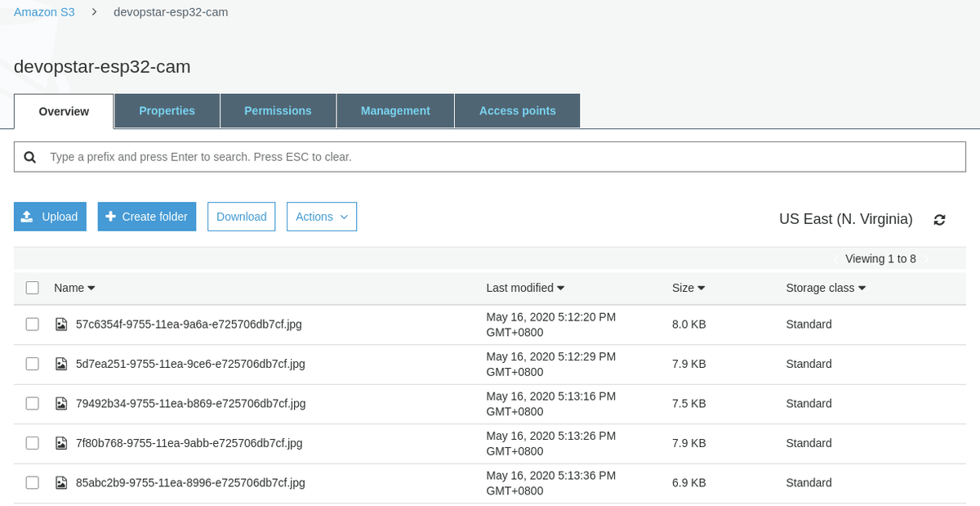The width and height of the screenshot is (980, 506).
Task: Open the Access points tab
Action: click(x=517, y=111)
